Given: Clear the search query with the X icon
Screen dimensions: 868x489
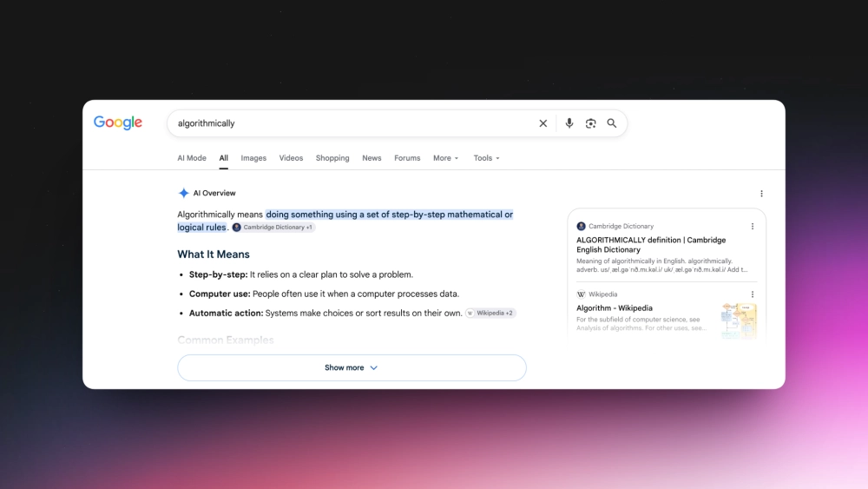Looking at the screenshot, I should click(543, 123).
